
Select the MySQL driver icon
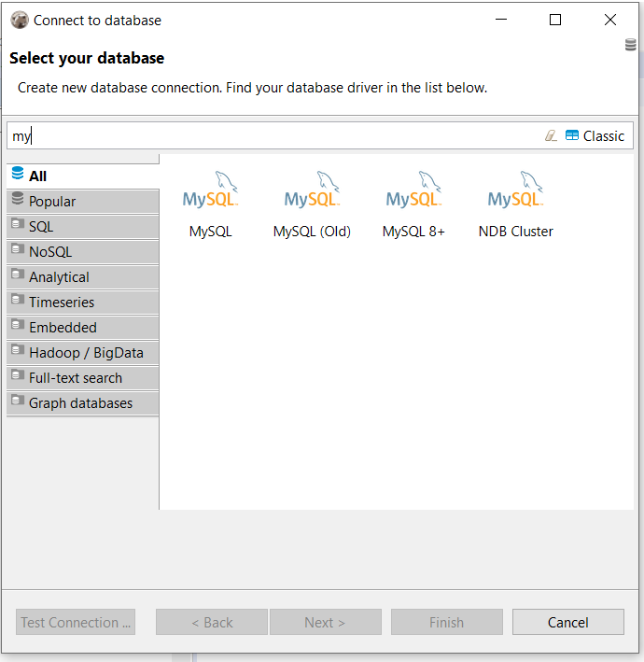click(x=210, y=190)
